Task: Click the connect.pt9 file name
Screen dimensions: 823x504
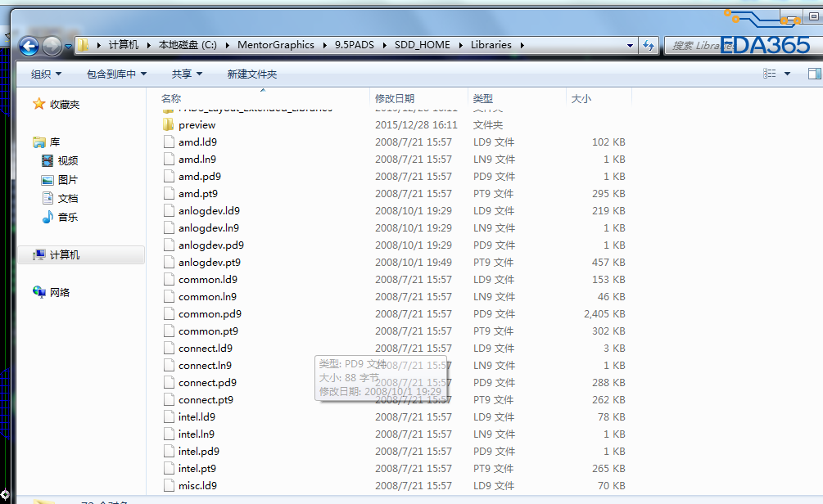Action: (206, 400)
